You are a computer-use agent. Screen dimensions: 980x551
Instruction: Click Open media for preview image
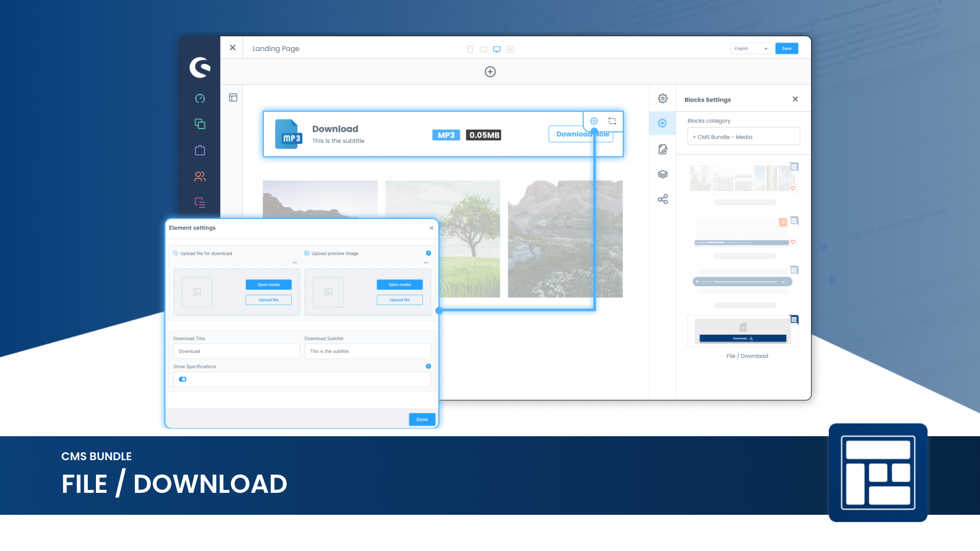tap(400, 285)
